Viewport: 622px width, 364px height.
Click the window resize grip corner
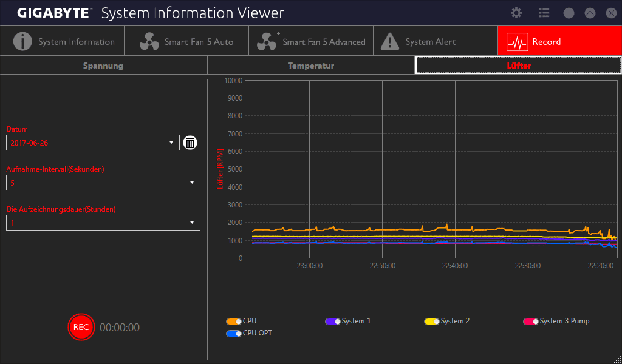pos(618,360)
